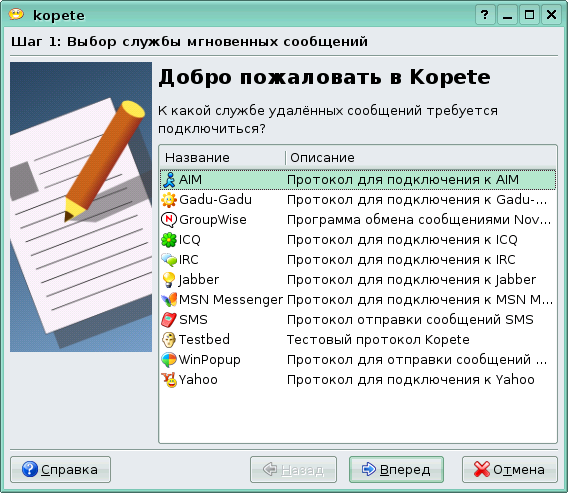Choose Yahoo from the list

[x=198, y=380]
